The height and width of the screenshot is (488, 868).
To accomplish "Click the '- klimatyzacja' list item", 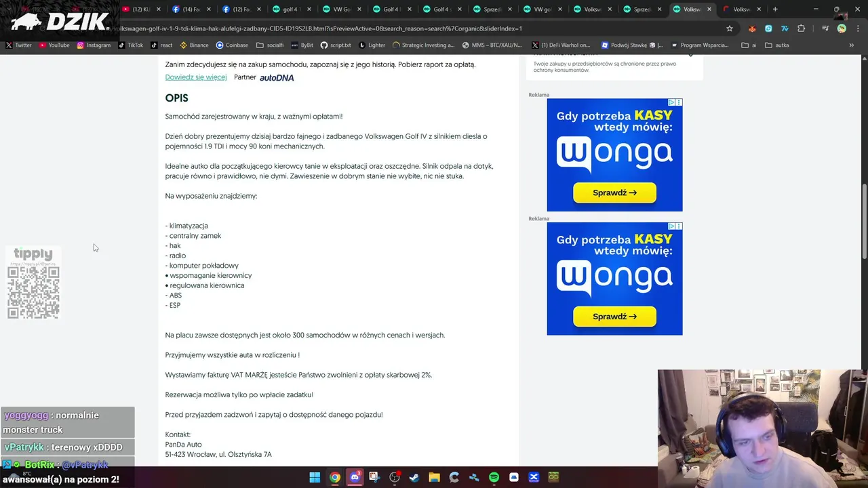I will [186, 226].
